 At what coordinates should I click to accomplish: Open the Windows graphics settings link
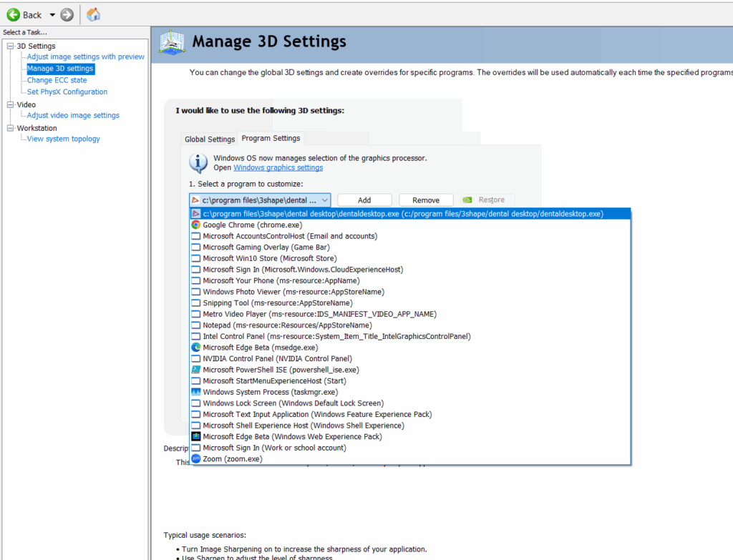coord(278,168)
